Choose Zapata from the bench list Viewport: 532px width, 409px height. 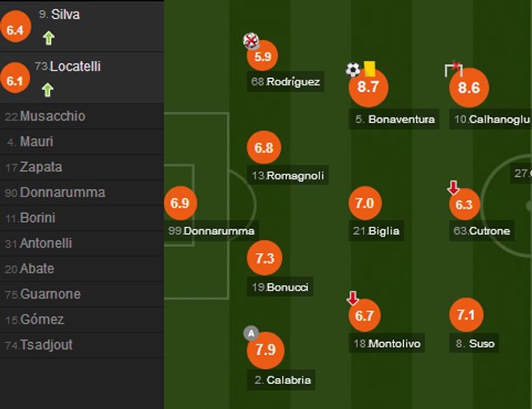tap(41, 167)
